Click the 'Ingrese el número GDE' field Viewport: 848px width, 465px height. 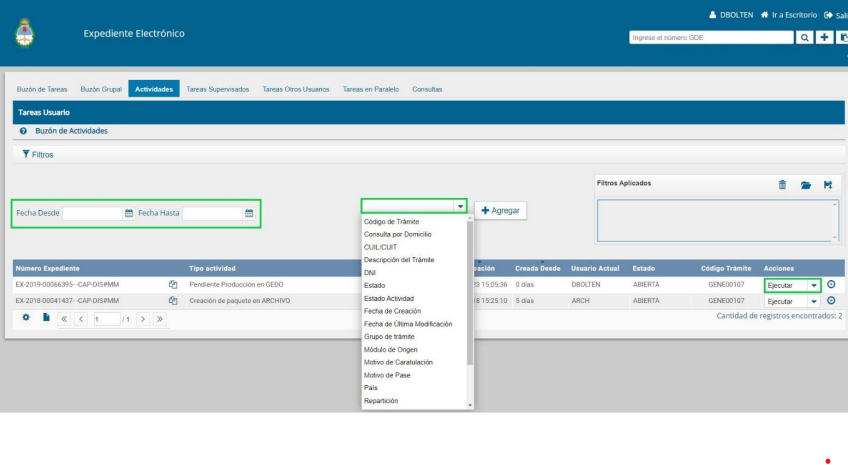tap(710, 37)
